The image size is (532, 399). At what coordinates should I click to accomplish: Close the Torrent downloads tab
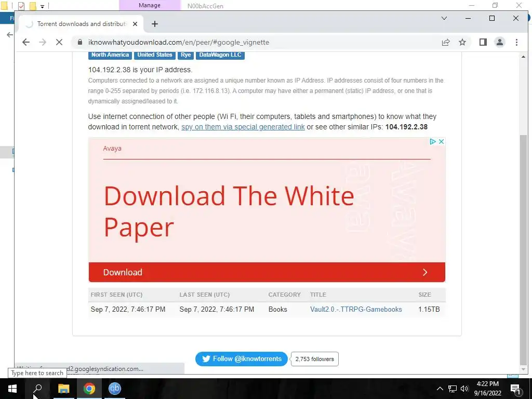pos(135,24)
